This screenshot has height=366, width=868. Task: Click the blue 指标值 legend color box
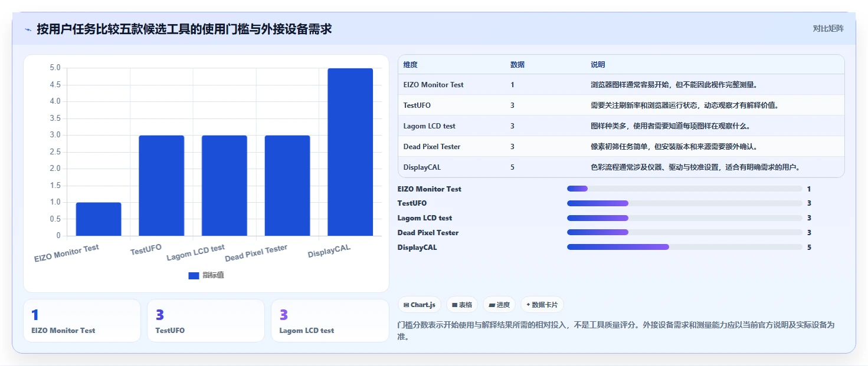[194, 275]
